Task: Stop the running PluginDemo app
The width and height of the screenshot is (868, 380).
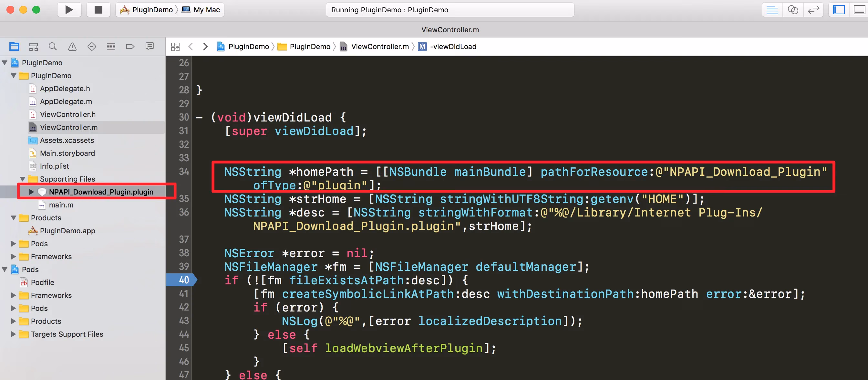Action: pos(98,10)
